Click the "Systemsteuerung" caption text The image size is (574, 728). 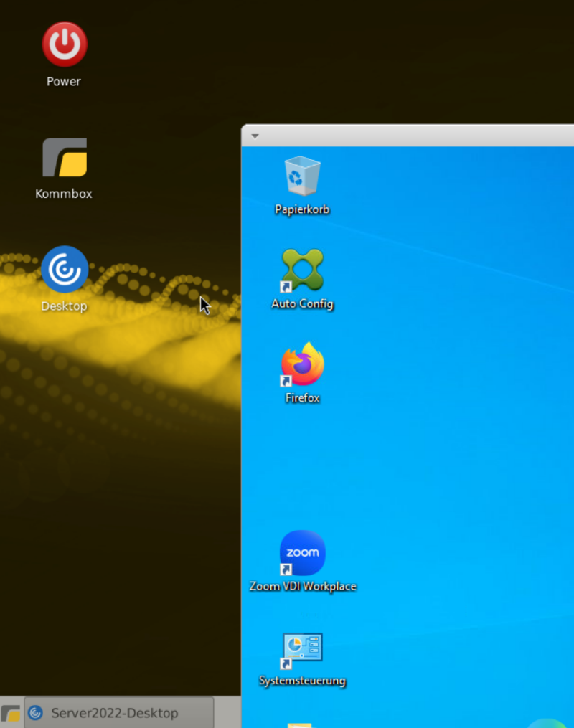coord(302,681)
